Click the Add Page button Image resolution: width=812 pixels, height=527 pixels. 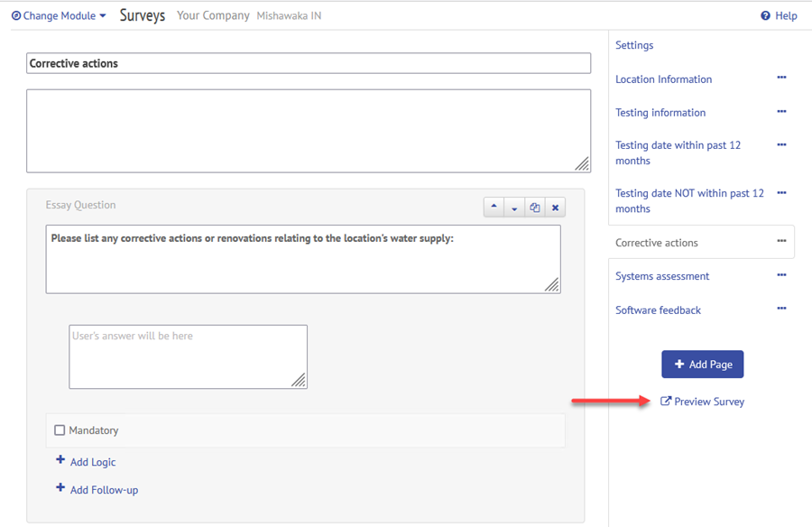(702, 365)
